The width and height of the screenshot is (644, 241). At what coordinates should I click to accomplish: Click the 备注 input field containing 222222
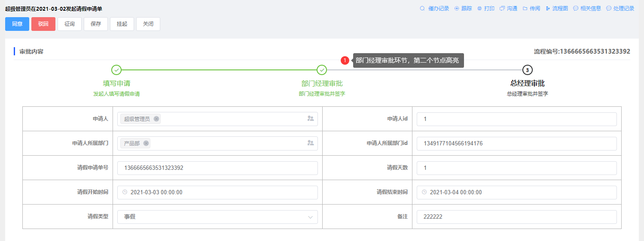tap(517, 217)
